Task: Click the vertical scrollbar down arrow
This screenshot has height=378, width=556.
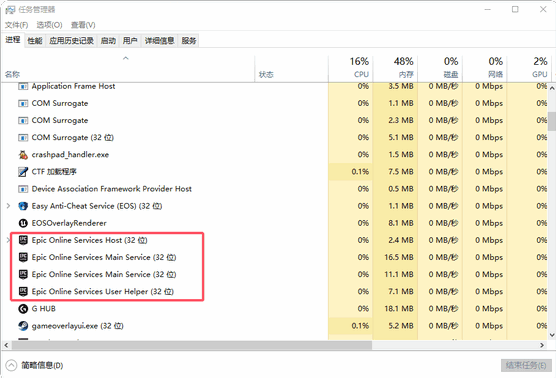Action: click(552, 335)
